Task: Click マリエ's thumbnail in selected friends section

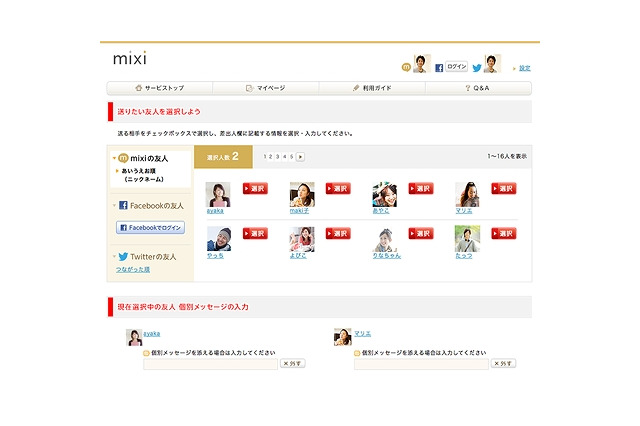Action: click(x=342, y=337)
